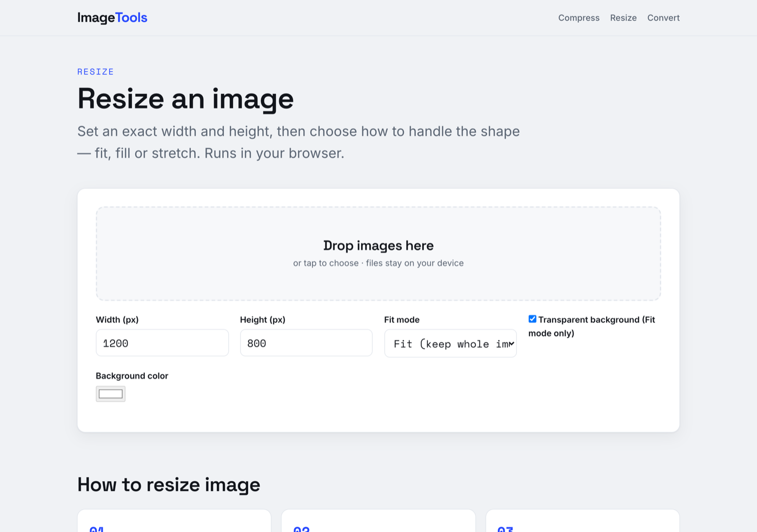The height and width of the screenshot is (532, 757).
Task: Click the 'Width (px)' label
Action: [x=117, y=320]
